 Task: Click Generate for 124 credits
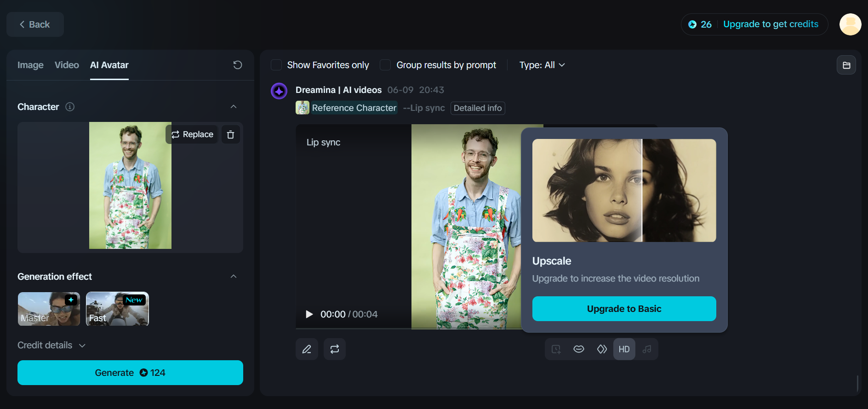pyautogui.click(x=130, y=373)
